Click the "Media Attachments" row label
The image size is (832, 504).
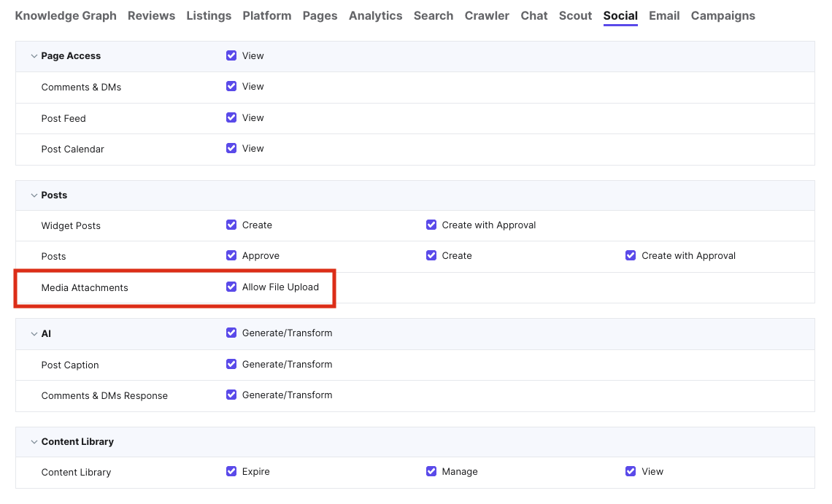85,288
